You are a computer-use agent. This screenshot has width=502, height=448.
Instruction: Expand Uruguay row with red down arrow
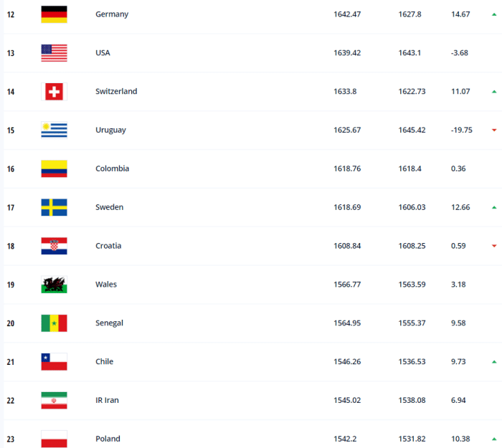[494, 130]
